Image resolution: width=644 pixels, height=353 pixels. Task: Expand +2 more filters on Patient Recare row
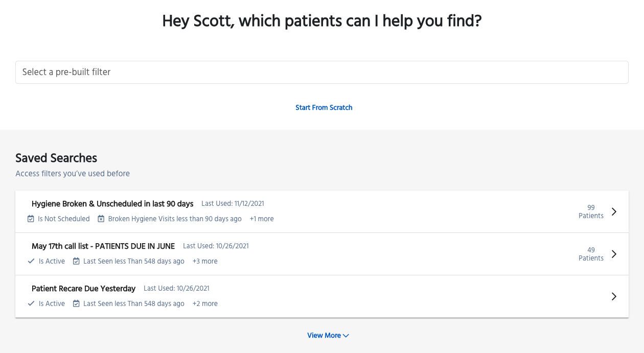pyautogui.click(x=205, y=303)
